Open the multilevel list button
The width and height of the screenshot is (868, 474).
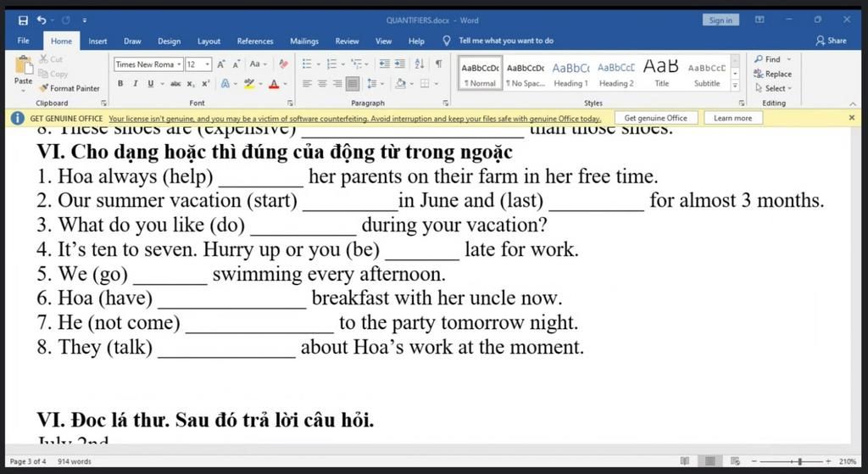pyautogui.click(x=357, y=64)
